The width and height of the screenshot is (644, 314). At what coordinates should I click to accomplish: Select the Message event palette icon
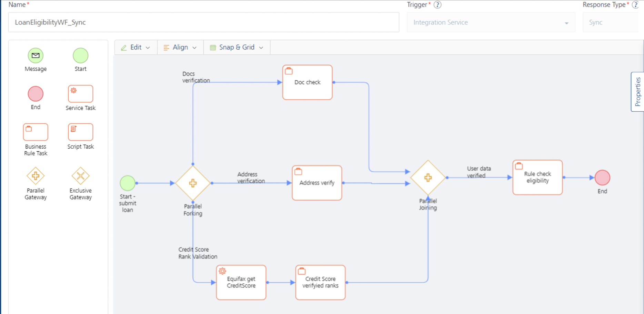pos(36,55)
